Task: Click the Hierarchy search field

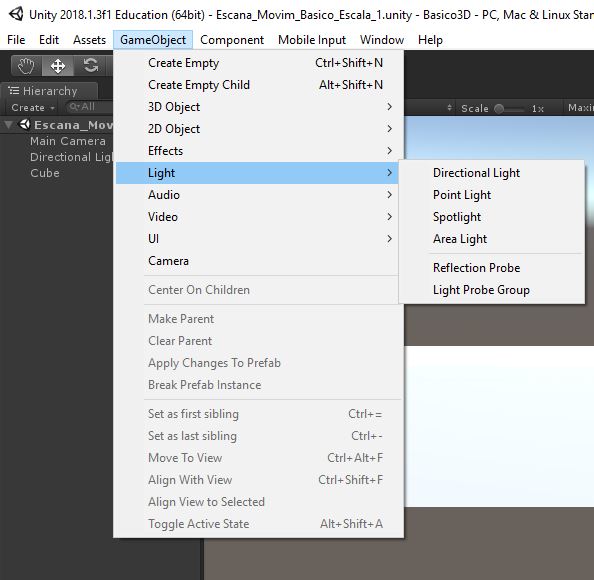Action: point(88,107)
